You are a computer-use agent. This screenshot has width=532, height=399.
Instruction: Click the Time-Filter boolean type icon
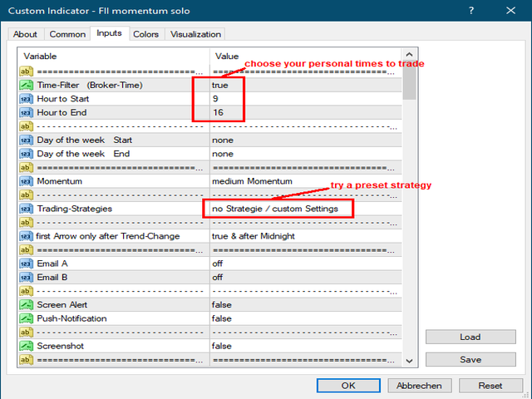coord(26,85)
